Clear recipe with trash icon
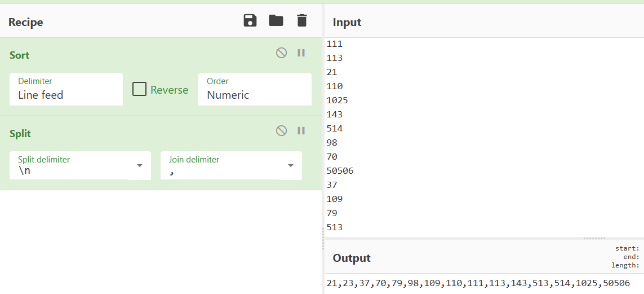Viewport: 644px width, 294px height. [x=302, y=20]
